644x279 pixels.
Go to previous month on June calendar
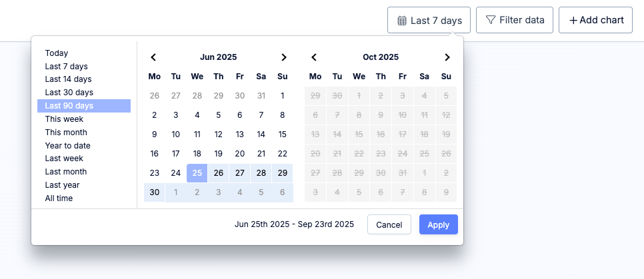153,57
